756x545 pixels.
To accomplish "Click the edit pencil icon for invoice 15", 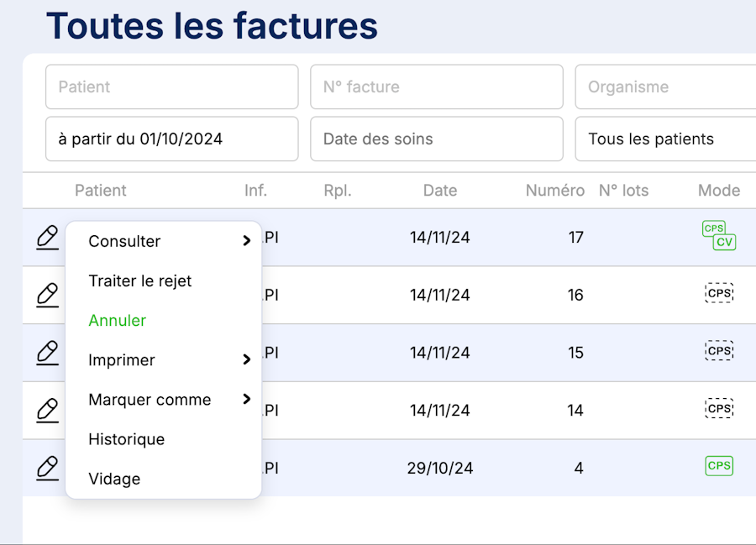I will tap(48, 353).
